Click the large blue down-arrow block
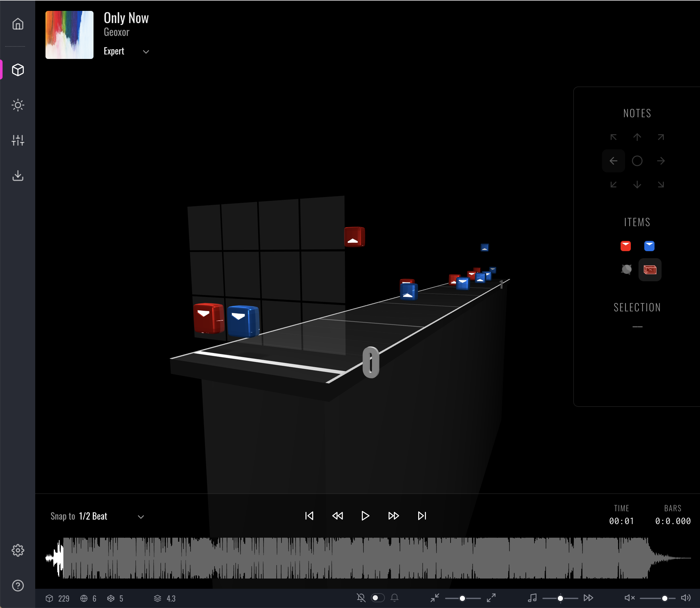Viewport: 700px width, 608px height. (x=243, y=321)
